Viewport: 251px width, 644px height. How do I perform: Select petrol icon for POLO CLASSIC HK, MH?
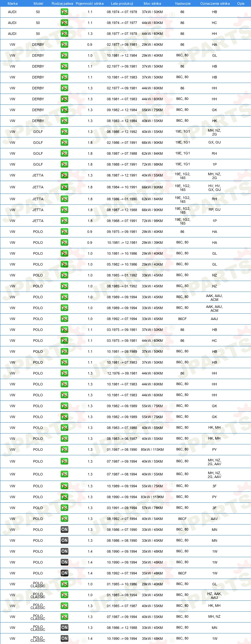pos(64,606)
